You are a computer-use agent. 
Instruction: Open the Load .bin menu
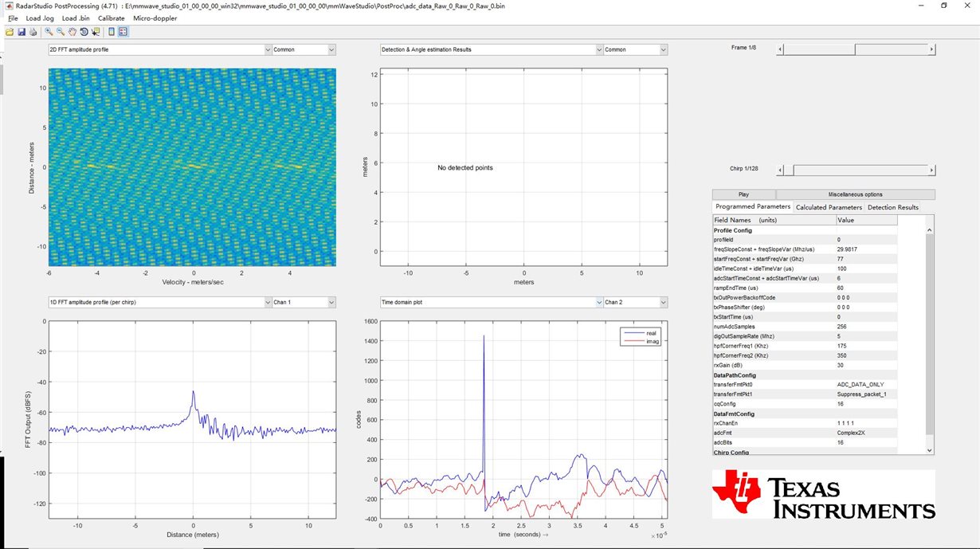[76, 18]
